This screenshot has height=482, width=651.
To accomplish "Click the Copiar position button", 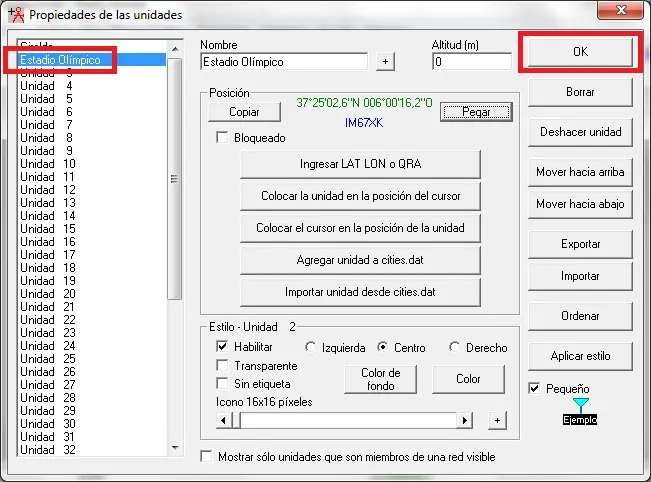I will pyautogui.click(x=244, y=112).
